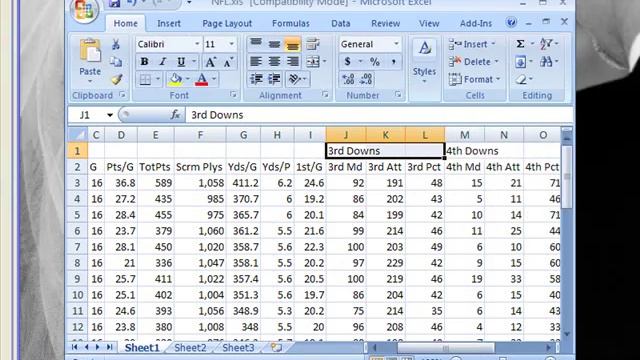
Task: Click the Excel Help question mark
Action: click(511, 22)
